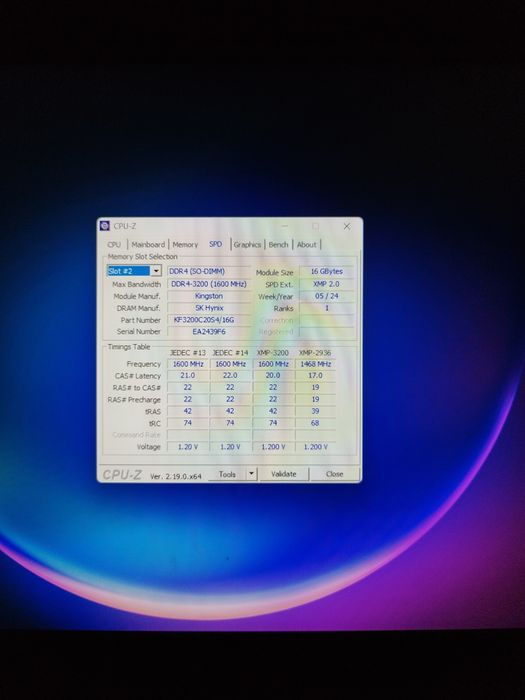
Task: Click the serial number EA2439F6
Action: point(208,332)
